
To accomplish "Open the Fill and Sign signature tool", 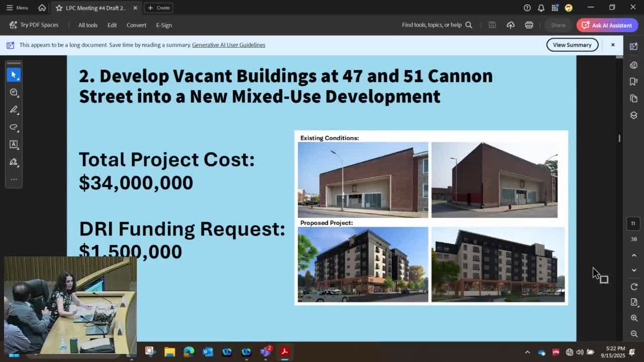I will point(14,162).
